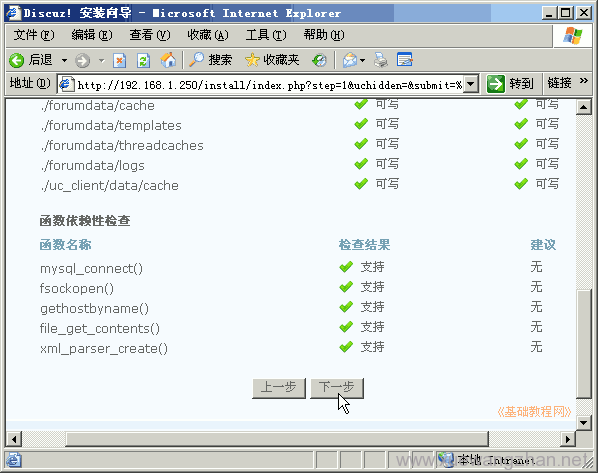
Task: Click the address bar URL field
Action: pyautogui.click(x=269, y=84)
